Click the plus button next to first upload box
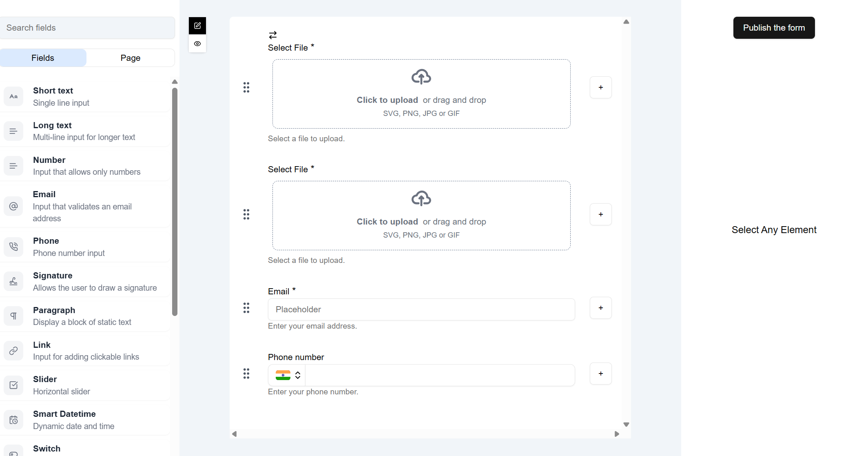The height and width of the screenshot is (456, 868). (600, 87)
